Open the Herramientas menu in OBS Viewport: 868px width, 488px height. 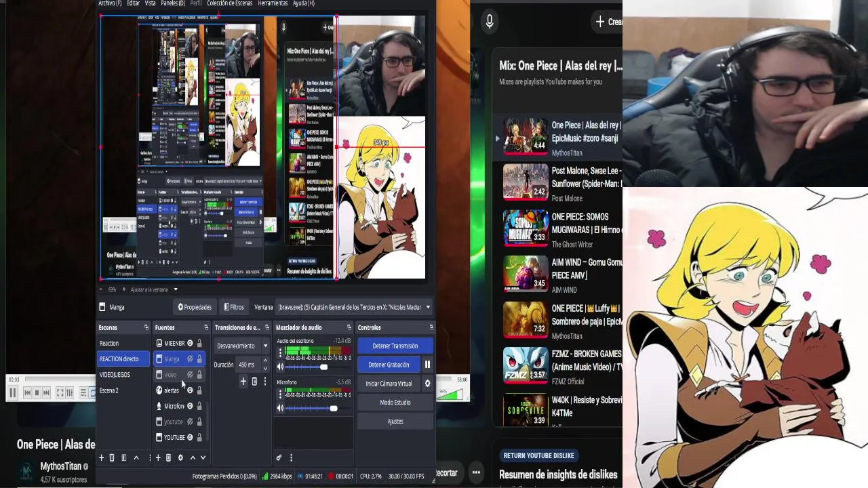pos(273,3)
